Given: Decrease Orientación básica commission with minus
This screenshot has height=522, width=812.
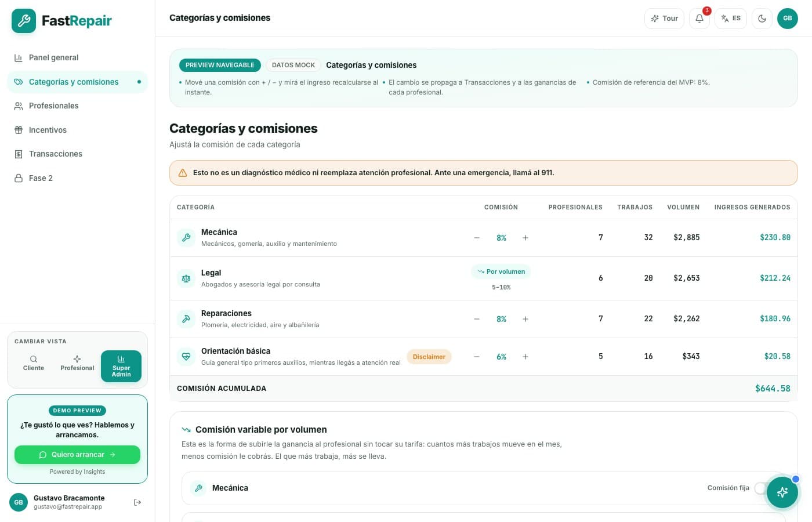Looking at the screenshot, I should coord(477,357).
